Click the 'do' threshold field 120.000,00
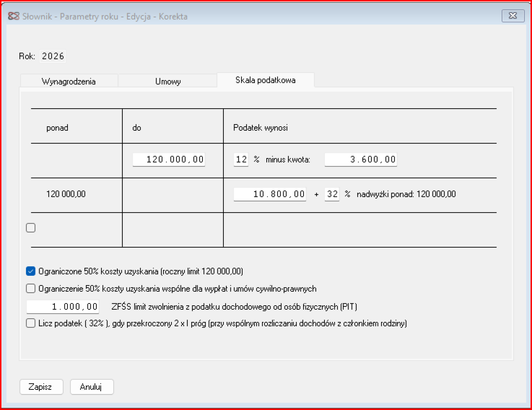Viewport: 532px width, 410px height. coord(169,159)
